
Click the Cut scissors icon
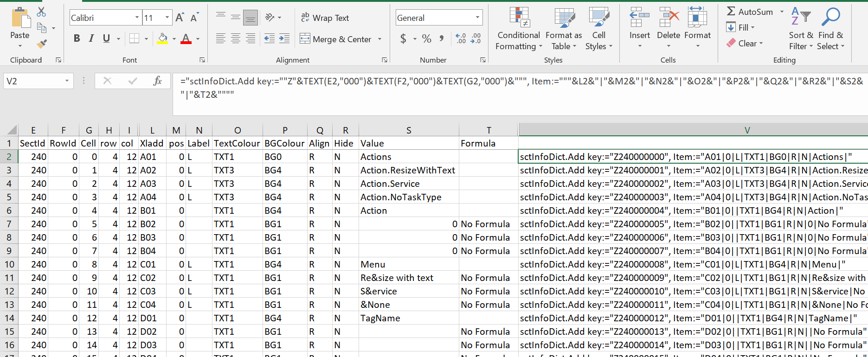click(x=42, y=12)
